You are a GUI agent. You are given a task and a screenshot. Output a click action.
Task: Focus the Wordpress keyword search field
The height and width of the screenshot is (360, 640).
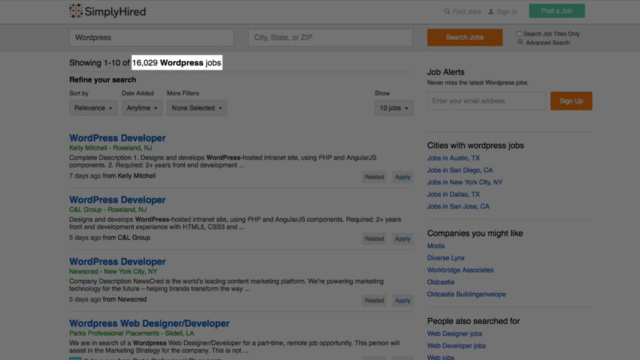pyautogui.click(x=151, y=38)
